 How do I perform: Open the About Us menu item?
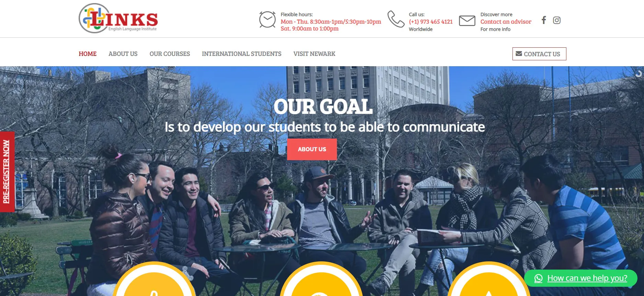[x=123, y=54]
